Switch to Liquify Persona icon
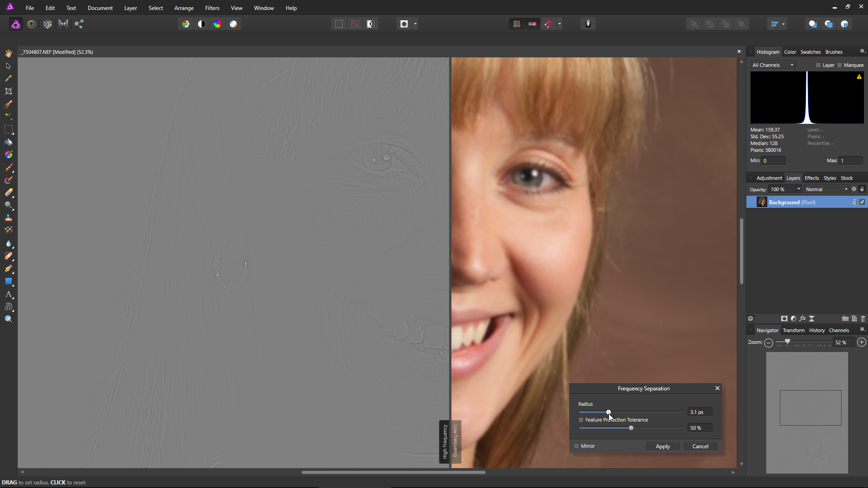The width and height of the screenshot is (868, 488). tap(32, 24)
